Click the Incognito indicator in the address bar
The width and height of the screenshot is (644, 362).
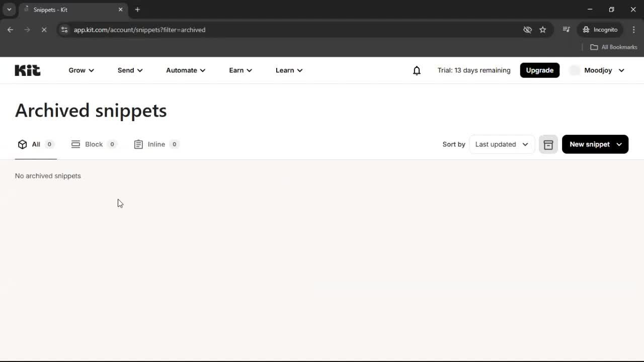599,30
